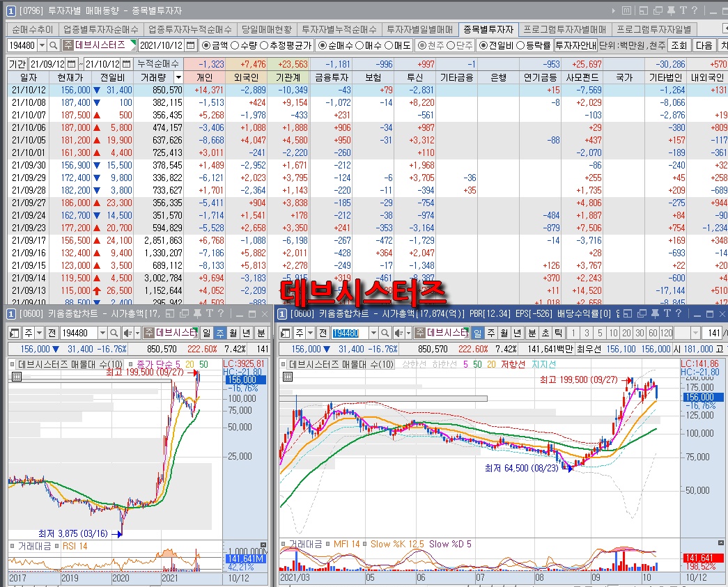The width and height of the screenshot is (728, 587).
Task: Click the search magnifier in the left chart toolbar
Action: pos(114,333)
